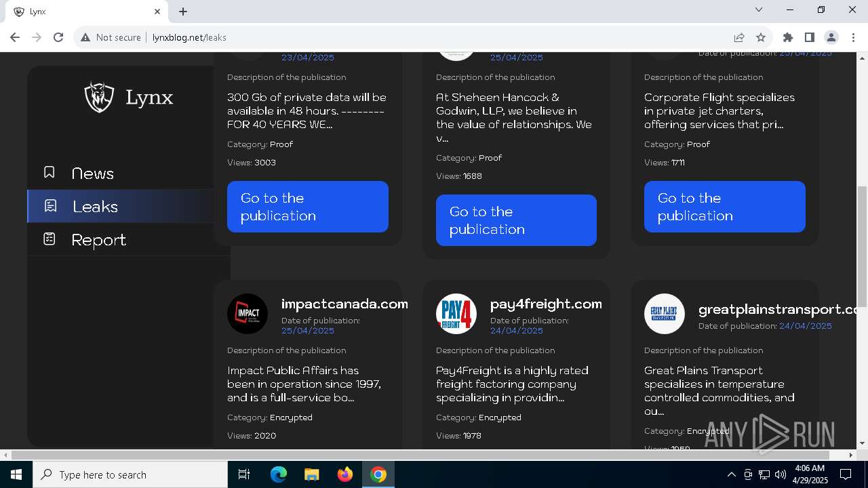Viewport: 868px width, 488px height.
Task: Click the 300 Gb private data description
Action: click(x=307, y=111)
